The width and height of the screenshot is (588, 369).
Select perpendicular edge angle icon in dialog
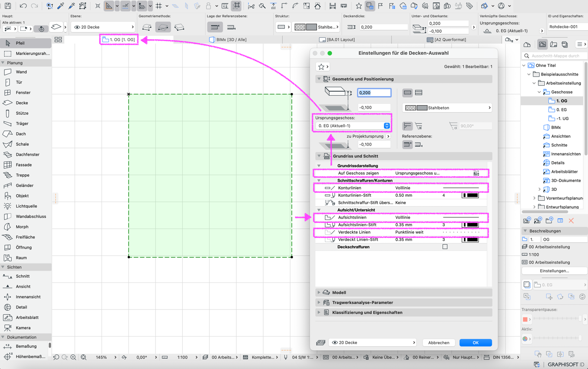tap(407, 126)
